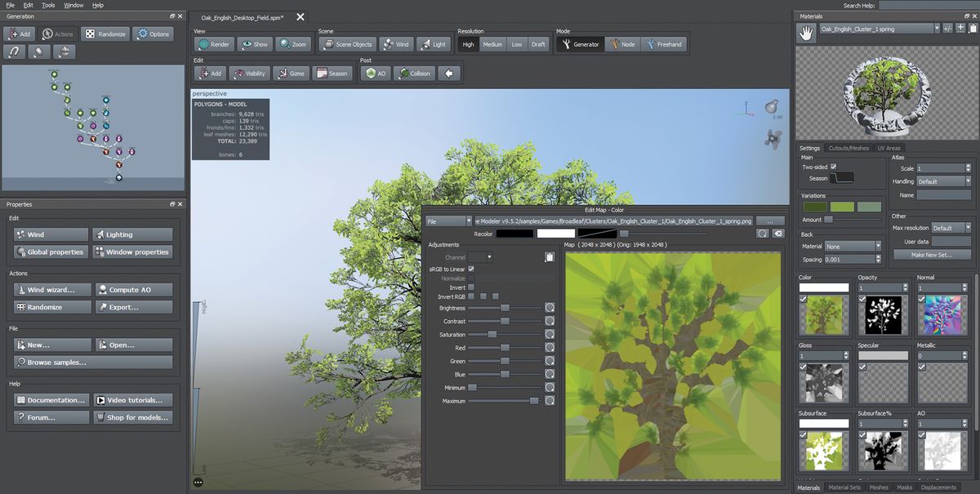Open the Tools menu
Image resolution: width=980 pixels, height=494 pixels.
click(48, 4)
